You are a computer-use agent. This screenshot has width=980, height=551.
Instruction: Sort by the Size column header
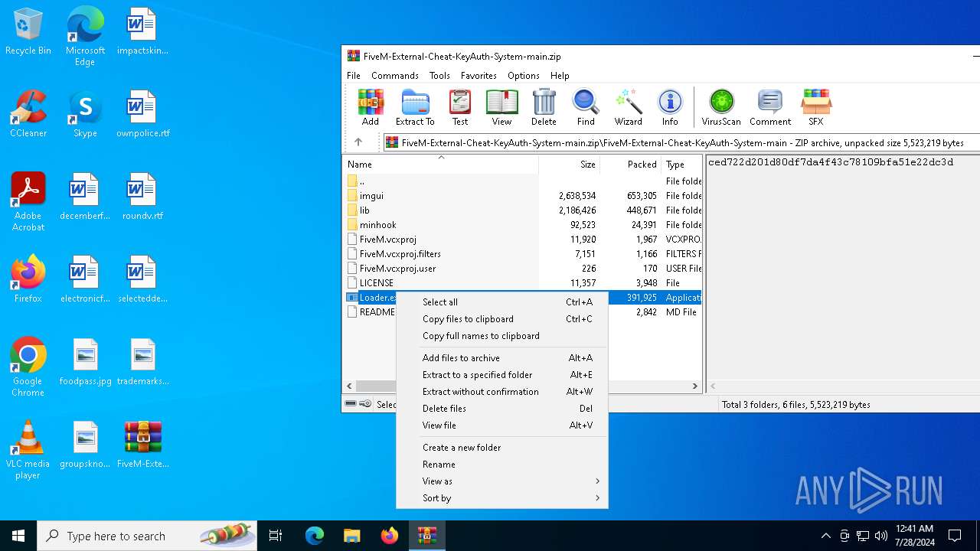pos(569,164)
